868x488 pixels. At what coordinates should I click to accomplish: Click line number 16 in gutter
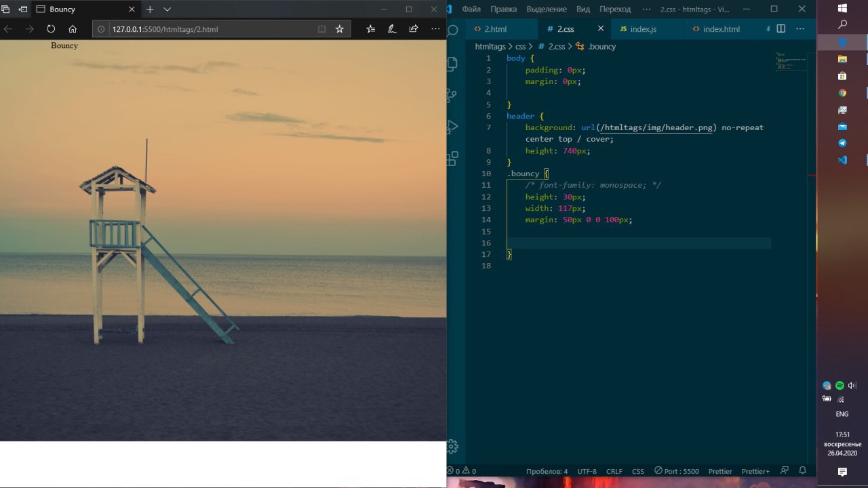[x=486, y=243]
